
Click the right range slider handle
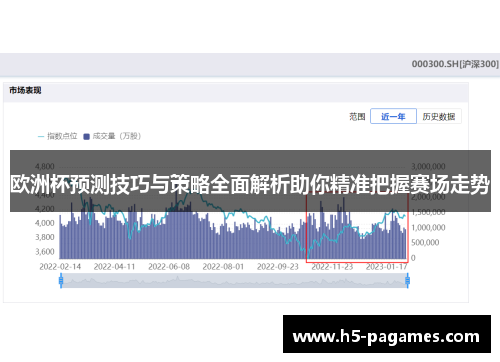[407, 280]
